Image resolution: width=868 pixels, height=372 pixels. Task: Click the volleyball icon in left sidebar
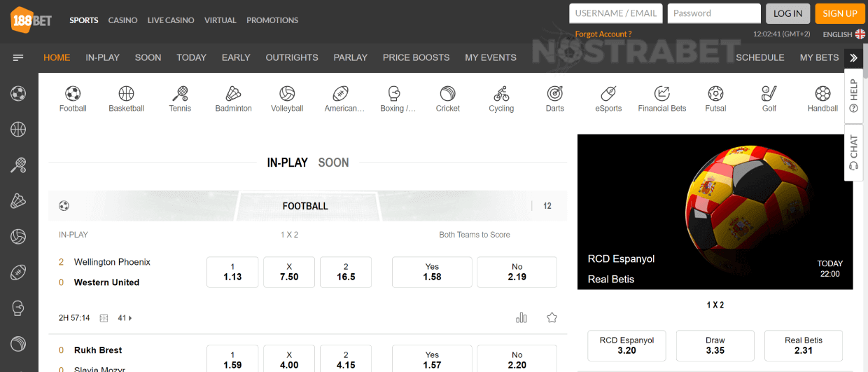(18, 237)
